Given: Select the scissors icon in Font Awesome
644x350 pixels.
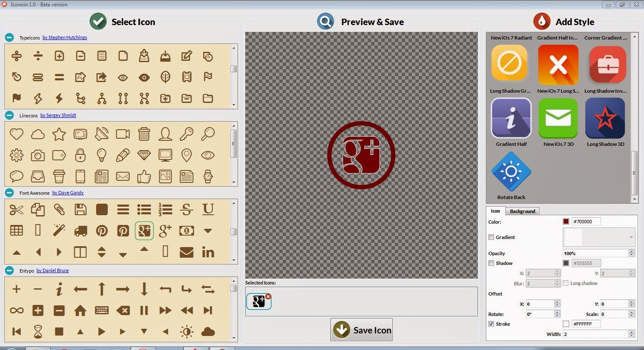Looking at the screenshot, I should [x=17, y=209].
